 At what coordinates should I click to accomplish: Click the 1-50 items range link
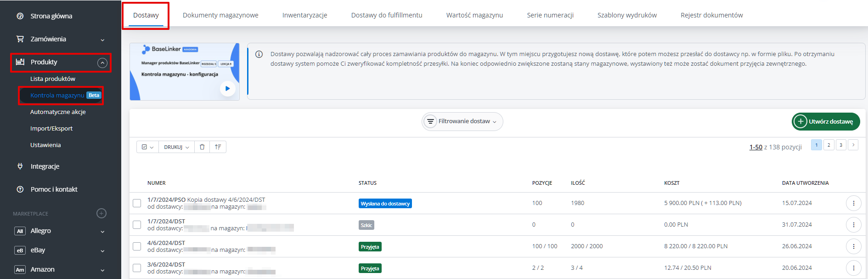coord(756,147)
